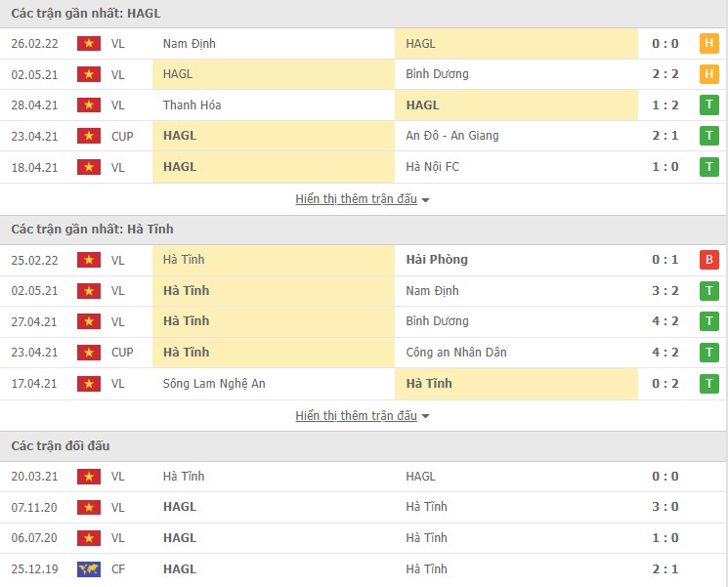Click the 3 : 0 score in the 07.11.20 row
This screenshot has height=587, width=728.
665,507
